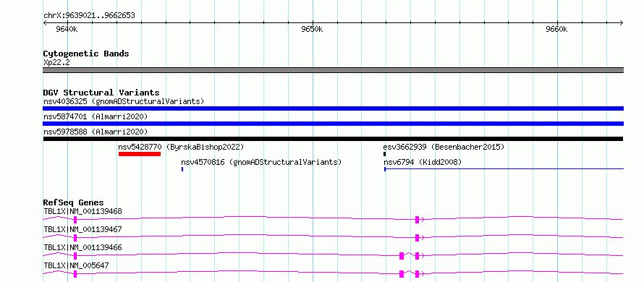This screenshot has height=282, width=644.
Task: Select the gray Xp22.2 cytogenetic band bar
Action: click(333, 70)
